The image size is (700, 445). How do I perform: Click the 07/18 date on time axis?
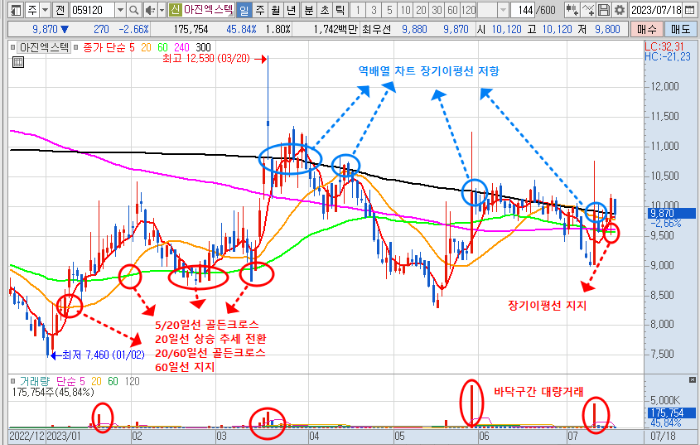[x=662, y=435]
